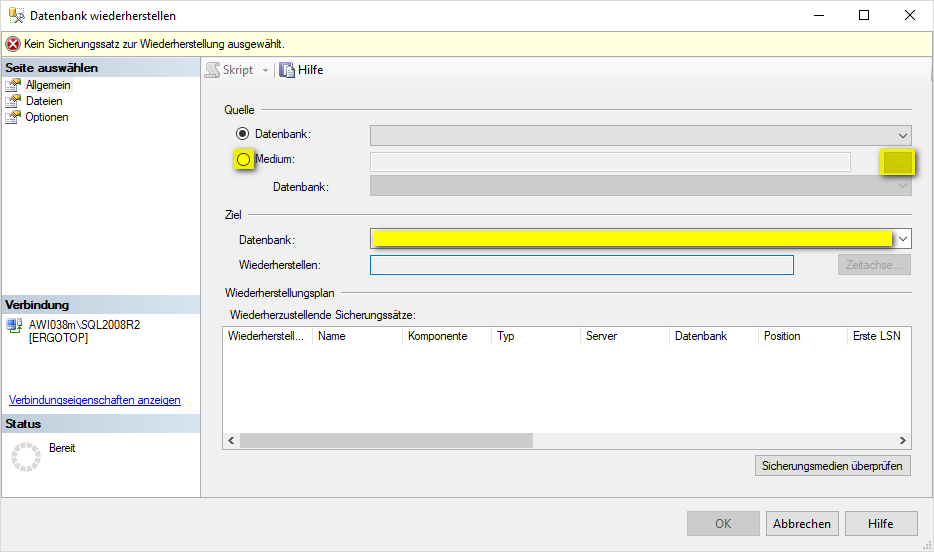Screen dimensions: 934x552
Task: Click the red error icon in warning bar
Action: click(x=13, y=44)
